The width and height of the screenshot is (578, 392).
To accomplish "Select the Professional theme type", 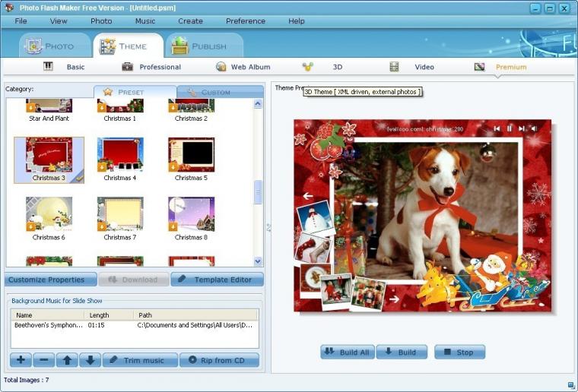I will [x=151, y=67].
